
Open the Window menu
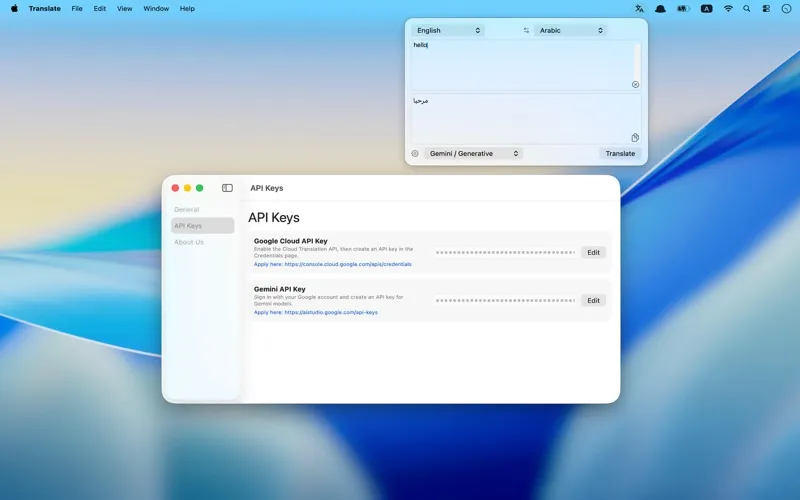click(156, 9)
